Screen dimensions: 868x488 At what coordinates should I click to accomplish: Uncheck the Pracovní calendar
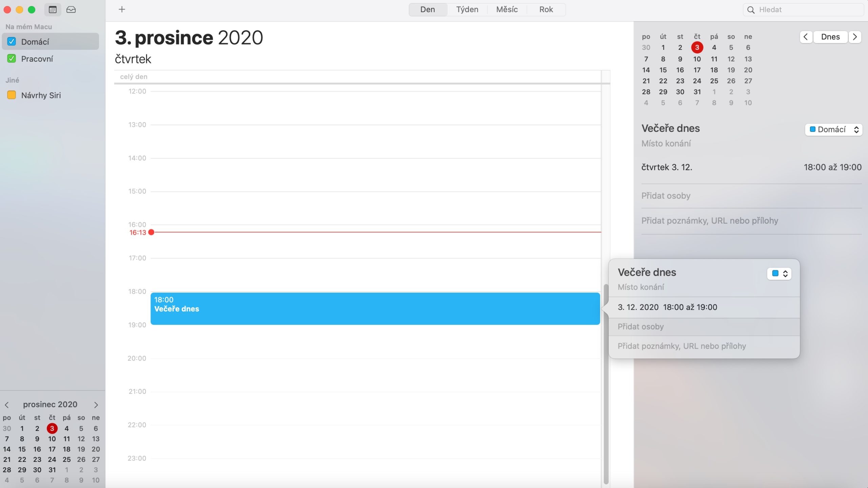[x=12, y=58]
